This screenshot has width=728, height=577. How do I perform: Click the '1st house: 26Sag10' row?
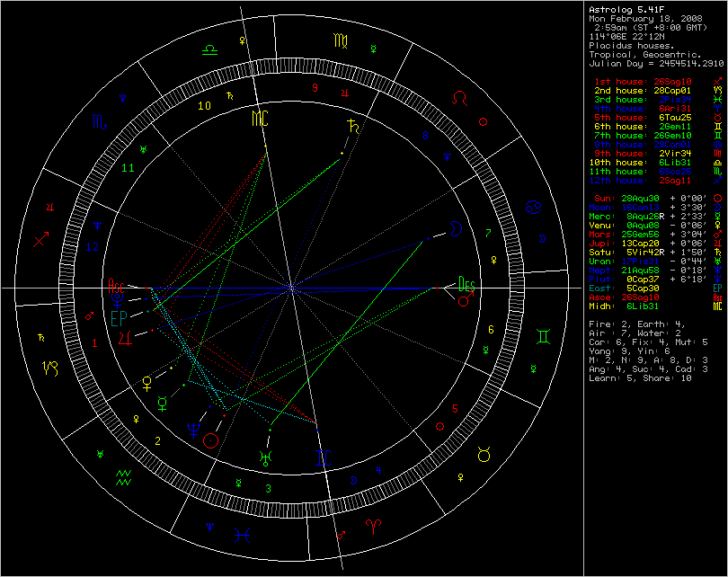643,82
